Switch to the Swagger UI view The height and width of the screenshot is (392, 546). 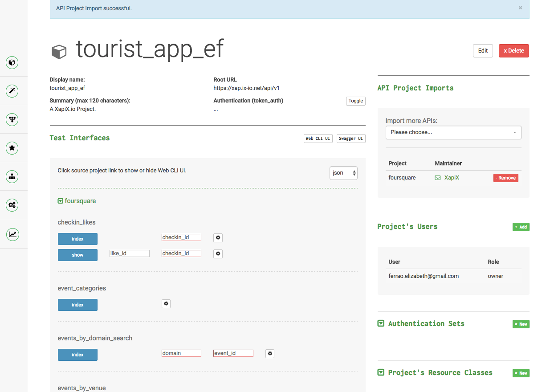pos(351,138)
